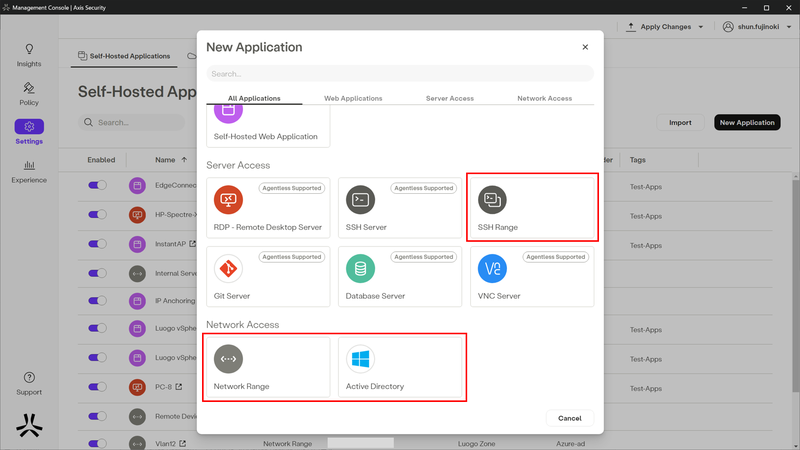This screenshot has height=450, width=800.
Task: Pick the Self-Hosted Web Application card
Action: click(268, 126)
